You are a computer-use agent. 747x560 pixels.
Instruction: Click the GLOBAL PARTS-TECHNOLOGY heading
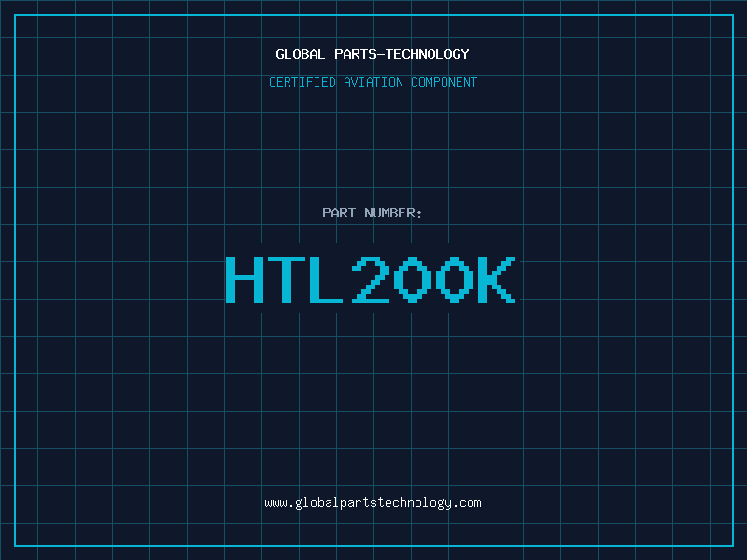(x=373, y=54)
